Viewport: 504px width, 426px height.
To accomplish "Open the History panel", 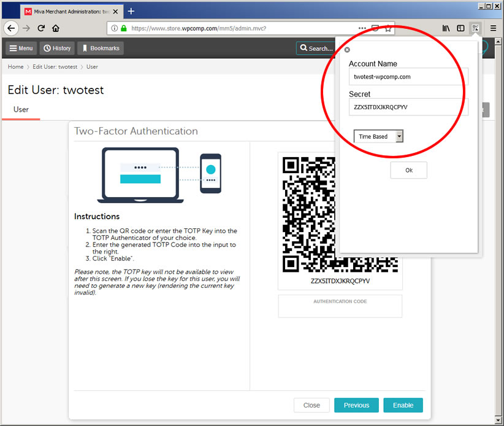I will pos(56,48).
